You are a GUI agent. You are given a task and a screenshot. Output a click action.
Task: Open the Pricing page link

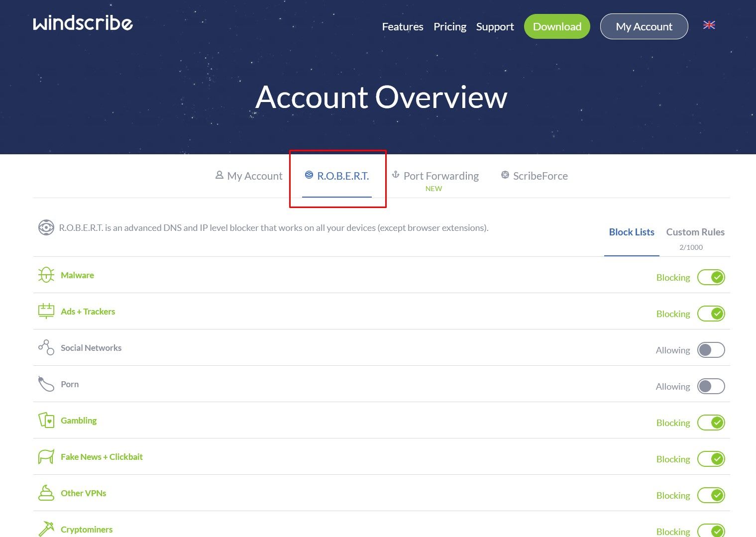(449, 27)
